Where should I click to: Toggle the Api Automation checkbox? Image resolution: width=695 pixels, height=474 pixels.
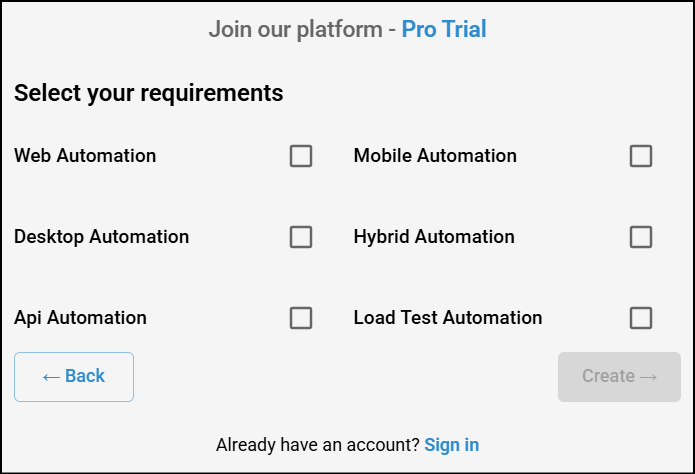tap(301, 318)
